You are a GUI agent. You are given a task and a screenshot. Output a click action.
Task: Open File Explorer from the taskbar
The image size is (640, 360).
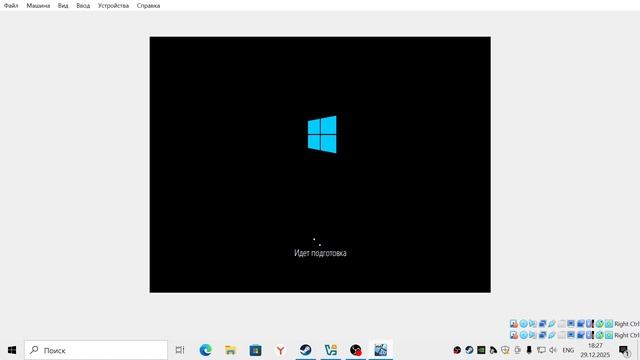pyautogui.click(x=231, y=350)
